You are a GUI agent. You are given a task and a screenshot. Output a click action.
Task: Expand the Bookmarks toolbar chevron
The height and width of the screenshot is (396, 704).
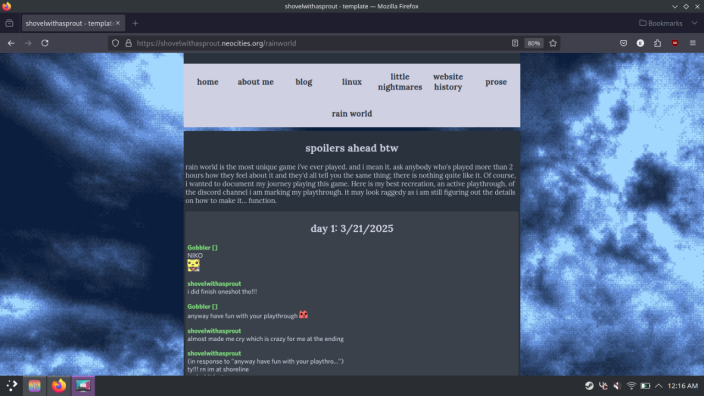[695, 23]
